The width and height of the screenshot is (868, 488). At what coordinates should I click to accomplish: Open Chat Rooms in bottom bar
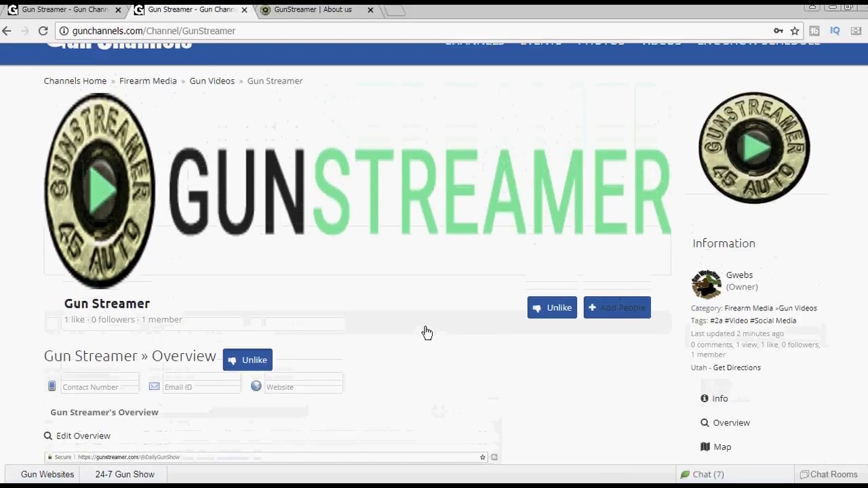829,474
